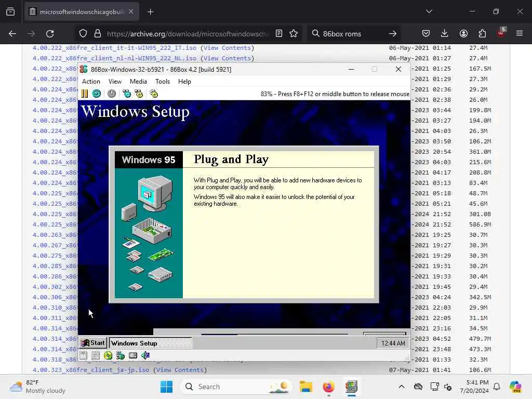This screenshot has width=532, height=399.
Task: Reload the archive.org page
Action: point(50,34)
